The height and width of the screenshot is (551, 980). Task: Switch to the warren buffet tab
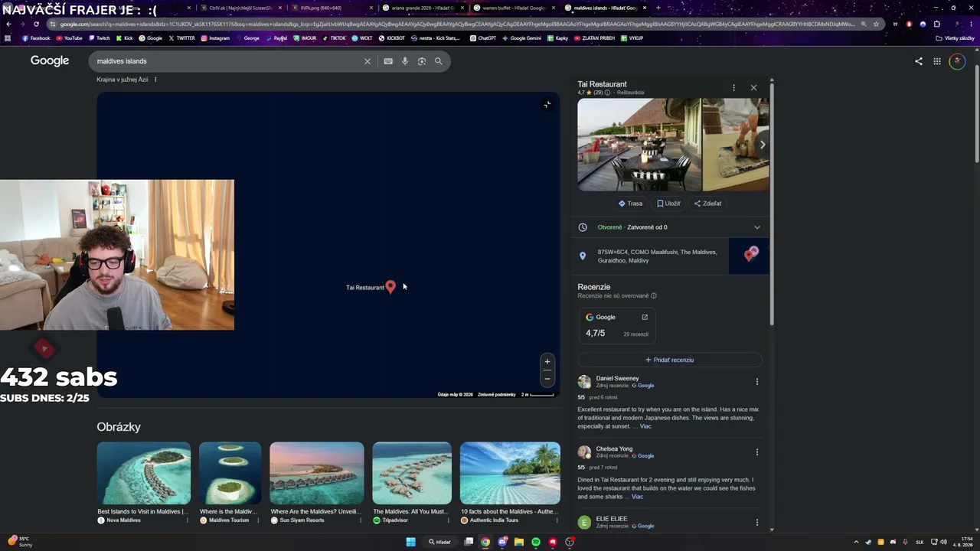click(514, 8)
